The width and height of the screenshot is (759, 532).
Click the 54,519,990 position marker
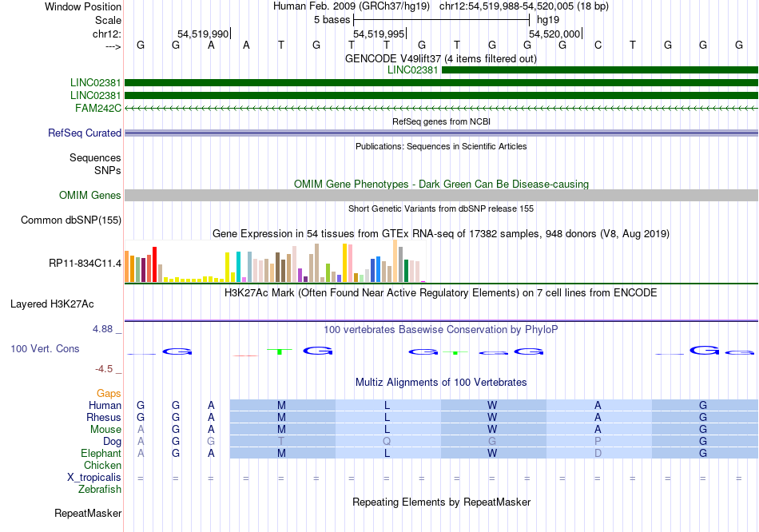point(203,34)
